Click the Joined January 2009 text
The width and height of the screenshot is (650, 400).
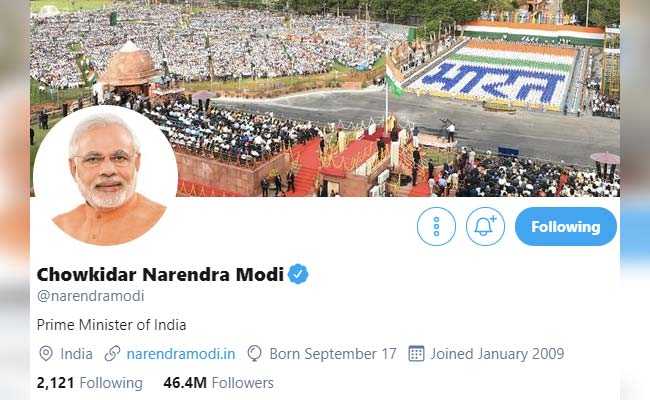pyautogui.click(x=497, y=354)
